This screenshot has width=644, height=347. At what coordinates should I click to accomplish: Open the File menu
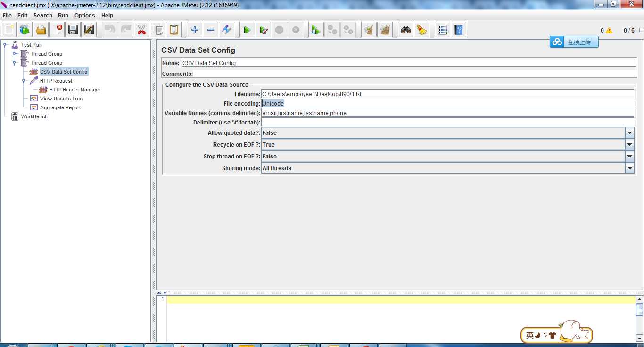(7, 16)
